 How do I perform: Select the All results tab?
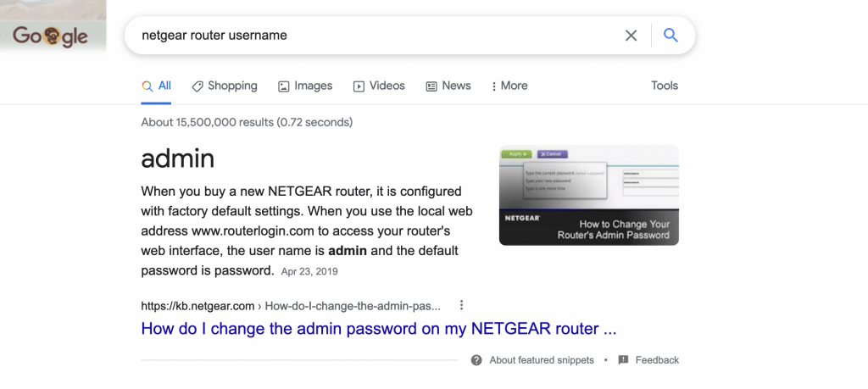click(x=157, y=86)
